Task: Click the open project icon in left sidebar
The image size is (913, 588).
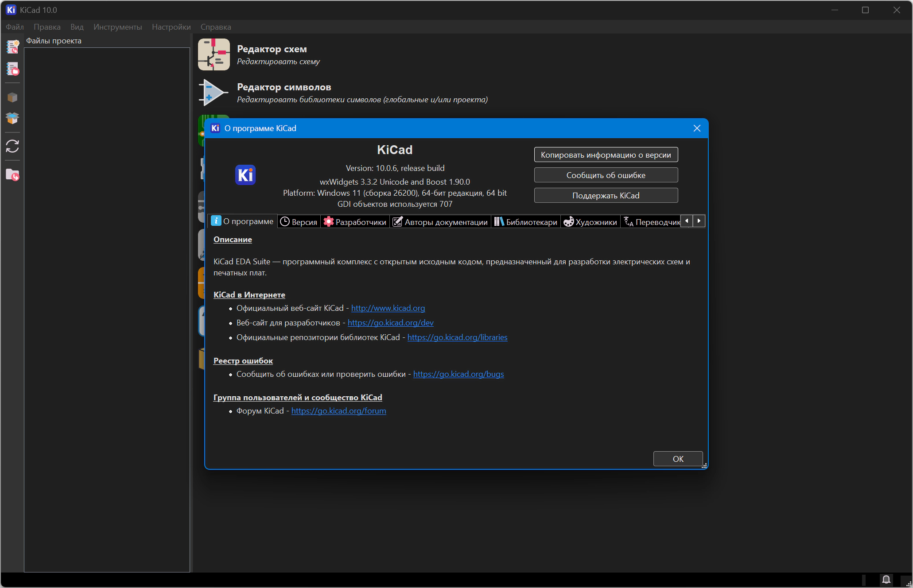Action: click(12, 69)
